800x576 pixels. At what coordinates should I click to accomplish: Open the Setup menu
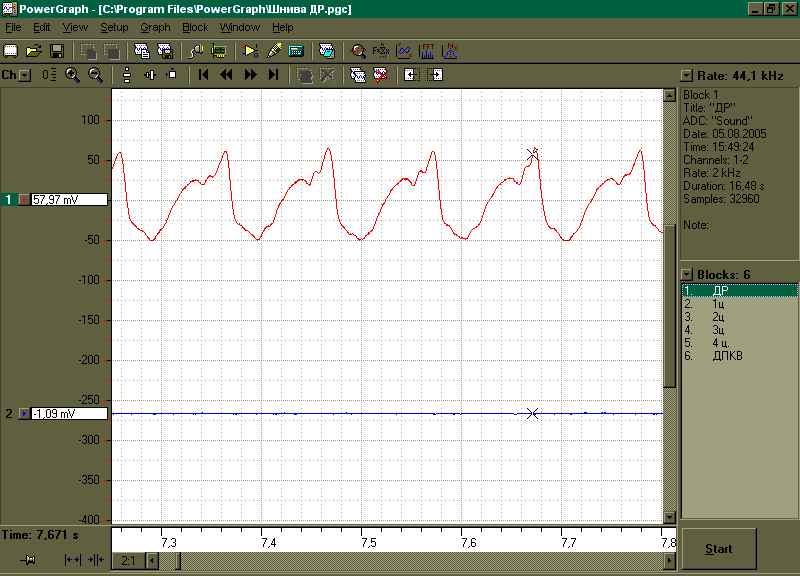114,28
